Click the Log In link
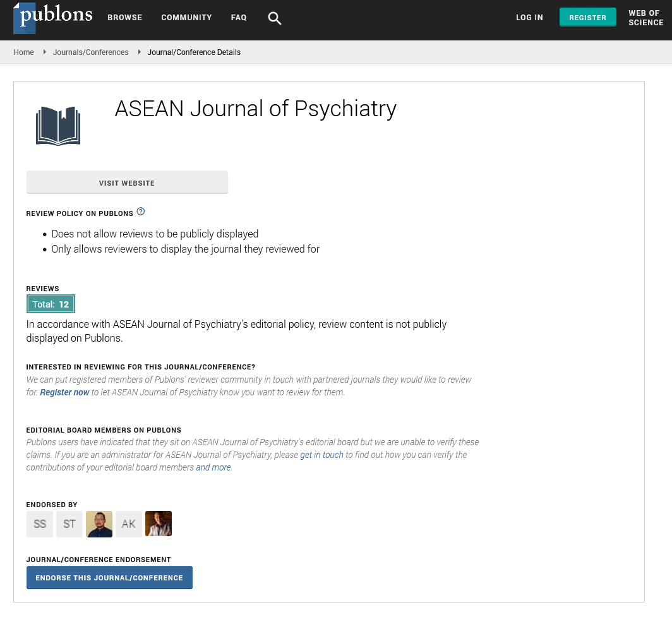The height and width of the screenshot is (641, 672). (x=529, y=18)
